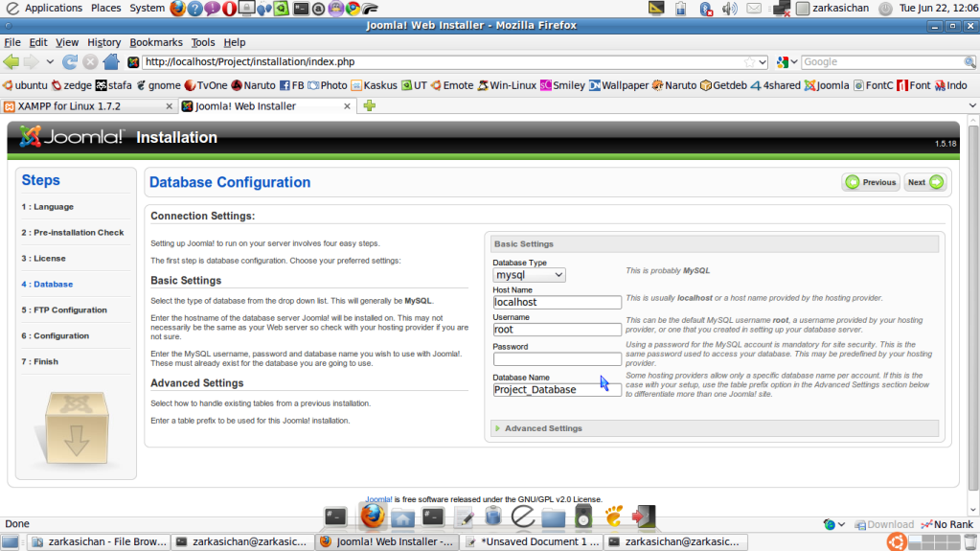Switch to XAMPP for Linux 1.7.2 tab
The height and width of the screenshot is (551, 980).
coord(87,106)
